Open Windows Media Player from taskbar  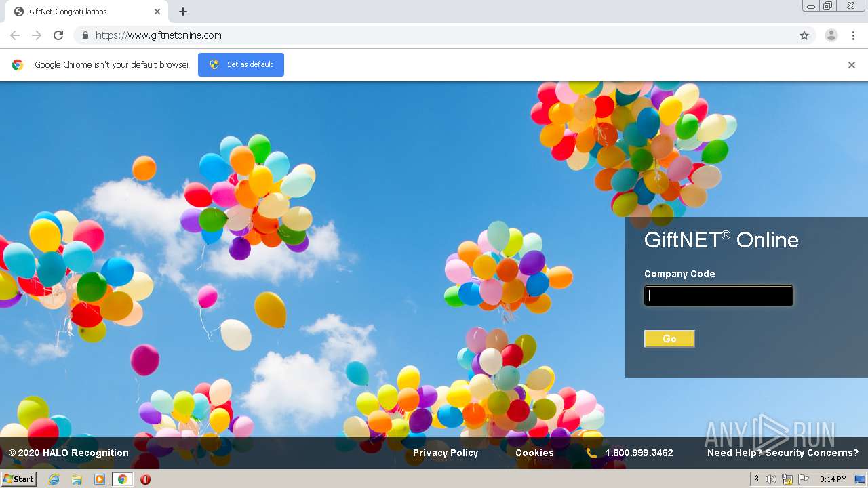point(100,479)
